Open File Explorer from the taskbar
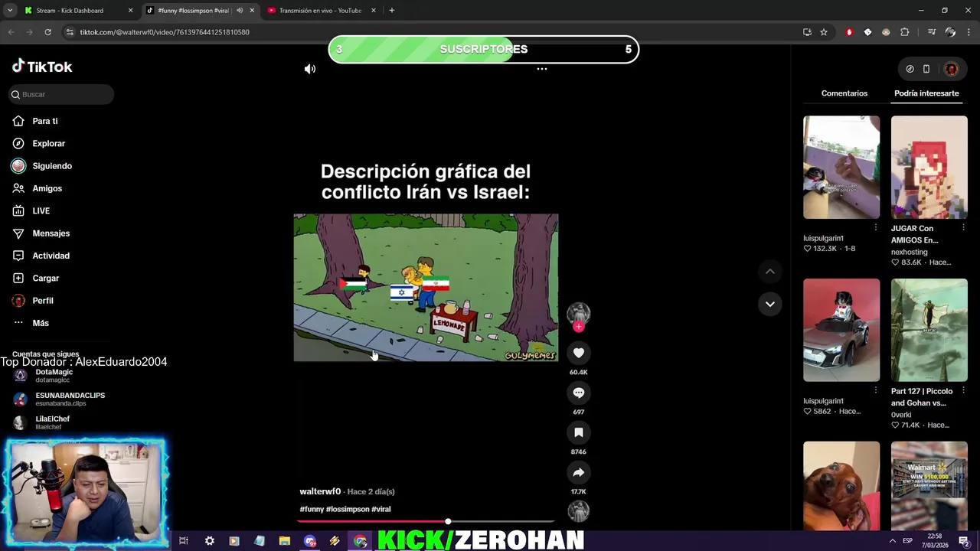Screen dimensions: 980x551 coord(284,541)
